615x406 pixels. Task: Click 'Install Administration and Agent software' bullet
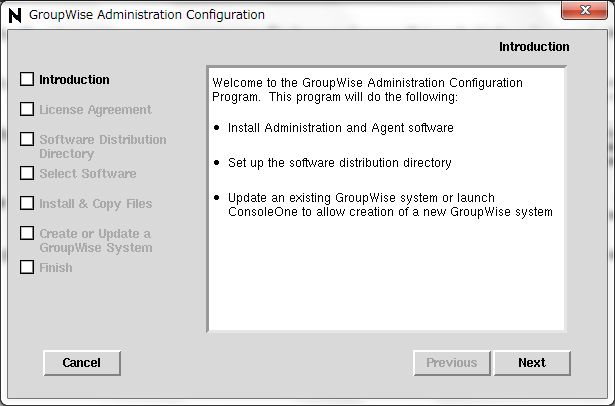(340, 128)
